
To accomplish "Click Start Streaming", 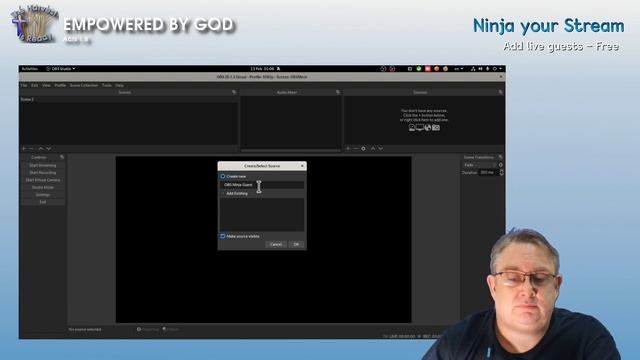I will 43,165.
